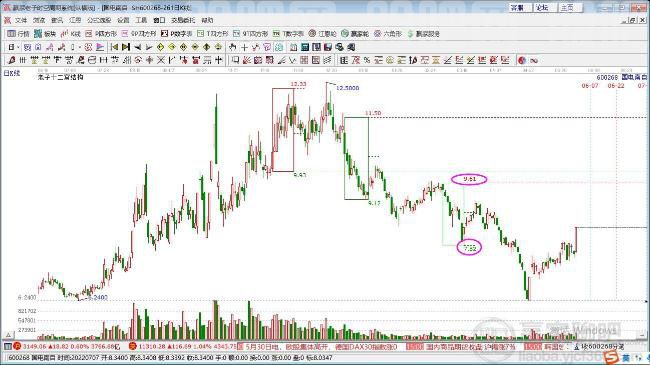
Task: Open the 窗口 menu
Action: click(x=159, y=20)
